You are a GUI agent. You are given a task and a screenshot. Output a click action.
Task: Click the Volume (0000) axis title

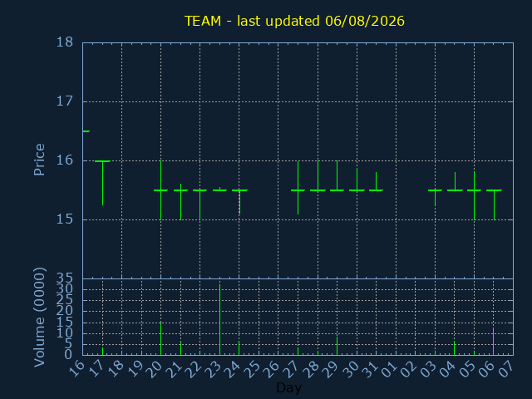point(39,317)
